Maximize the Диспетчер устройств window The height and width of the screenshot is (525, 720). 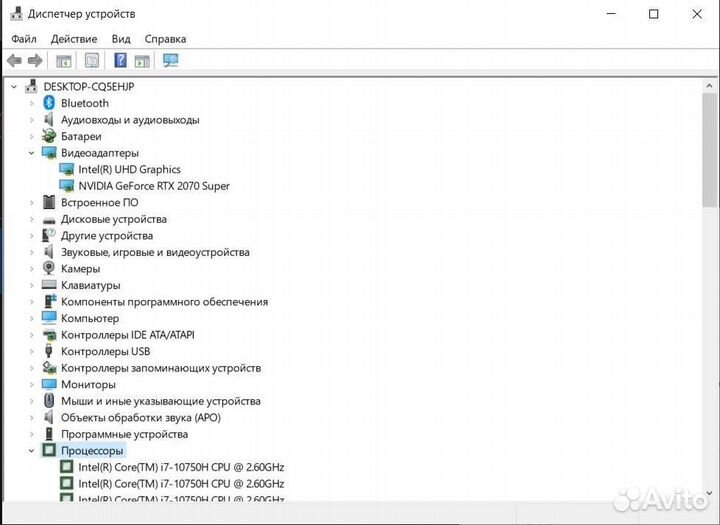pyautogui.click(x=653, y=14)
